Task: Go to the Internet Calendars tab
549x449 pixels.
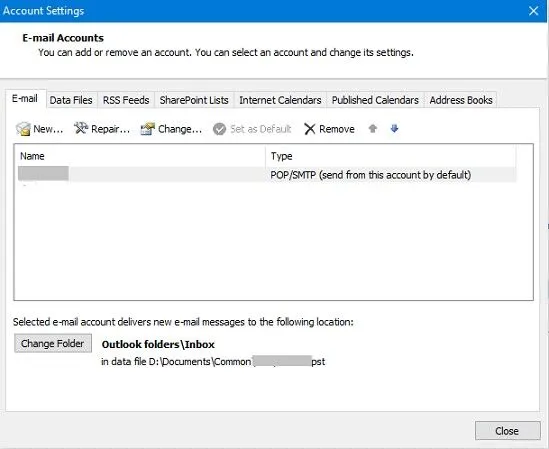Action: coord(280,100)
